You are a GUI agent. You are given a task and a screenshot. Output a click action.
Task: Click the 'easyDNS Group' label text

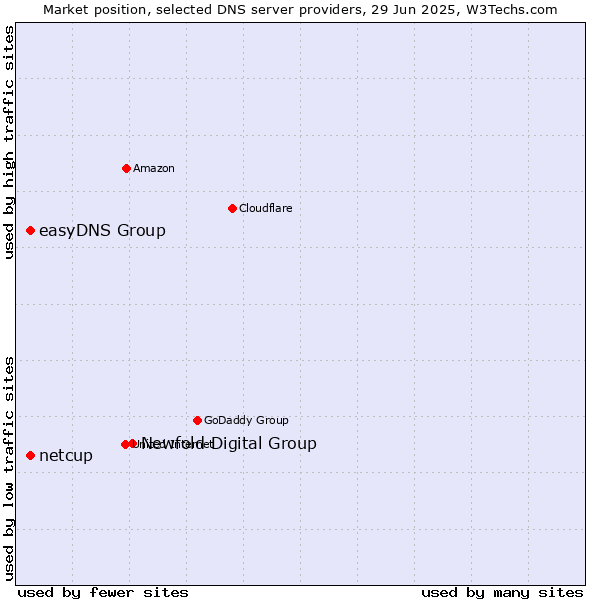[x=103, y=231]
